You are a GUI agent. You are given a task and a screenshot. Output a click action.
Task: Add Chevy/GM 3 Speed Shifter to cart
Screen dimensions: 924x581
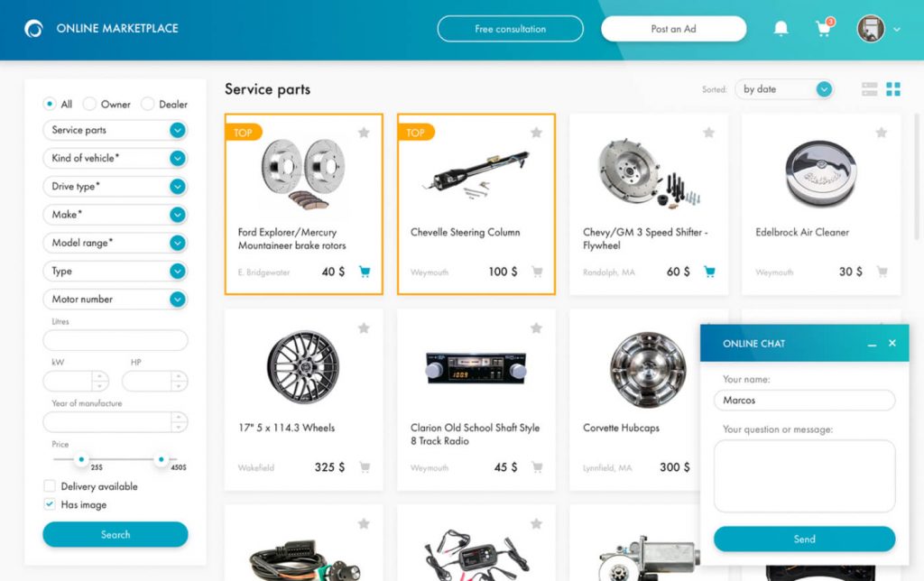[x=710, y=271]
